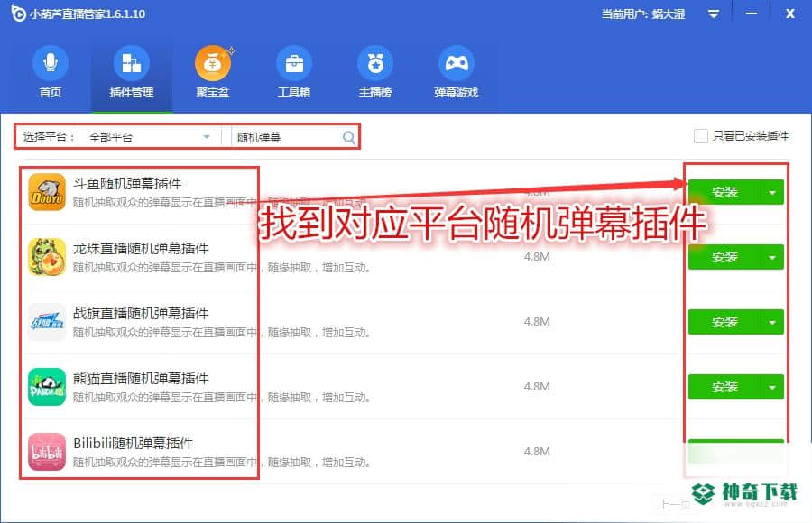Viewport: 812px width, 523px height.
Task: Install the 熊猫直播随机弹幕插件
Action: tap(724, 387)
